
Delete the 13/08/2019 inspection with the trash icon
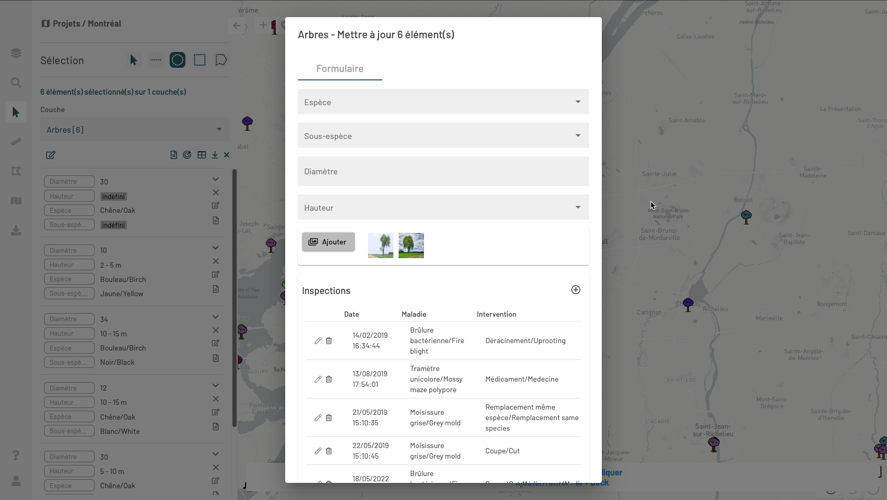click(x=329, y=379)
